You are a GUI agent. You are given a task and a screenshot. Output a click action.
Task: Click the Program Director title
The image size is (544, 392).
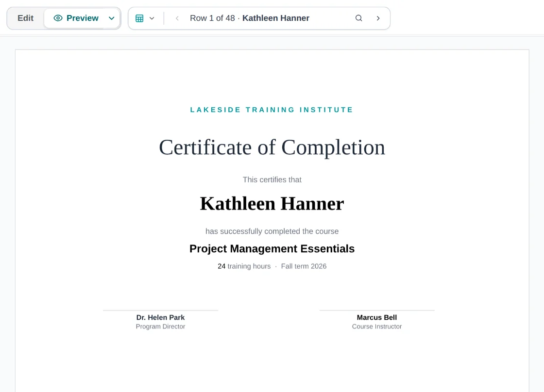[x=160, y=327]
